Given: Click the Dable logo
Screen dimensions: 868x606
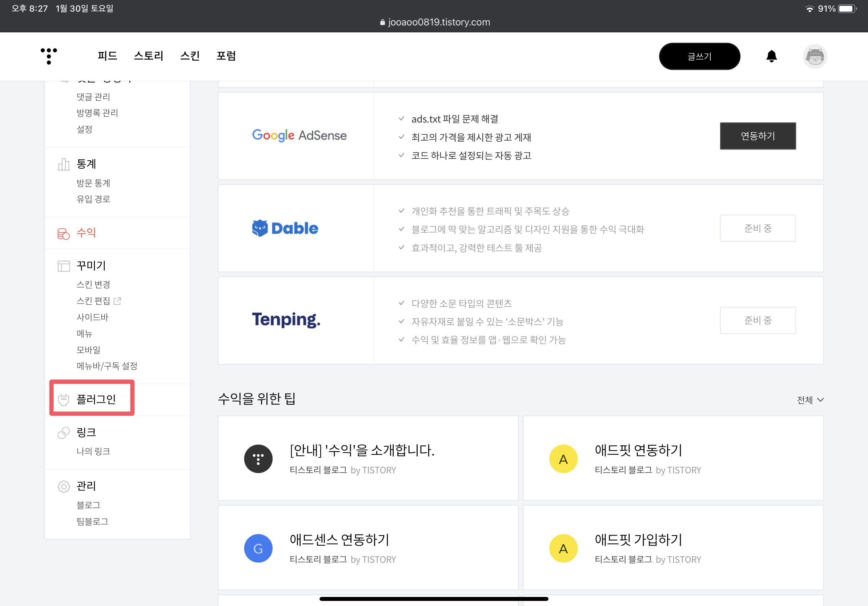Looking at the screenshot, I should click(x=285, y=228).
